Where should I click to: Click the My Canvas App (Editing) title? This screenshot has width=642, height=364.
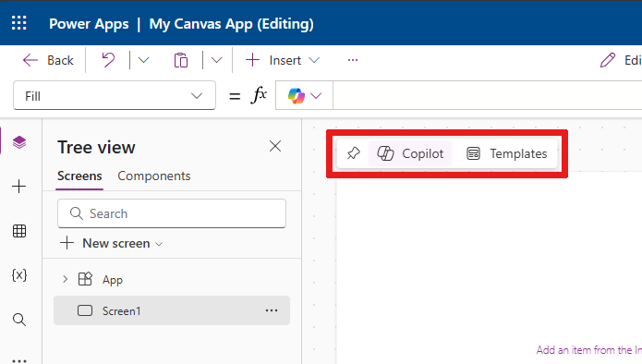click(231, 24)
